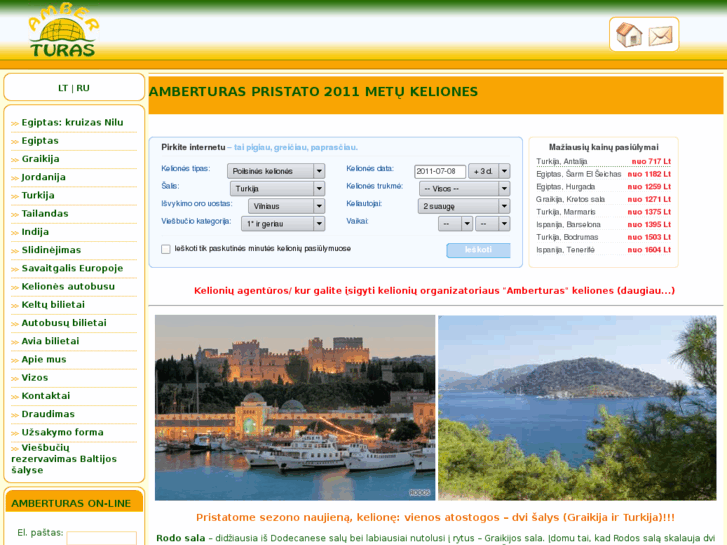
Task: Click Egiptas, Hurgada nuo 1259 Lt offer
Action: tap(603, 187)
